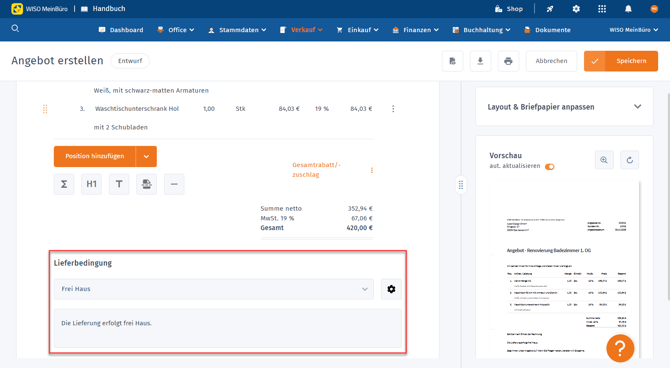Insert a text line with T icon
The width and height of the screenshot is (670, 368).
point(119,184)
